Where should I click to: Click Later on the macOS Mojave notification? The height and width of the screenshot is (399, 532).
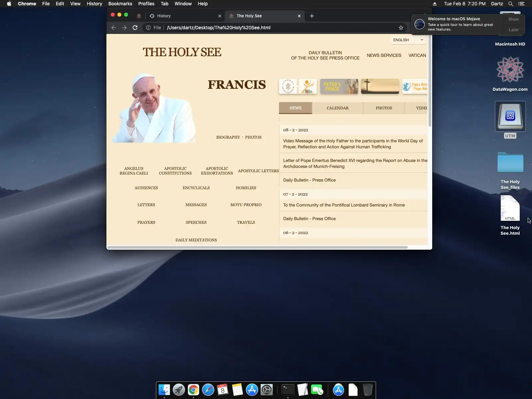pos(513,30)
